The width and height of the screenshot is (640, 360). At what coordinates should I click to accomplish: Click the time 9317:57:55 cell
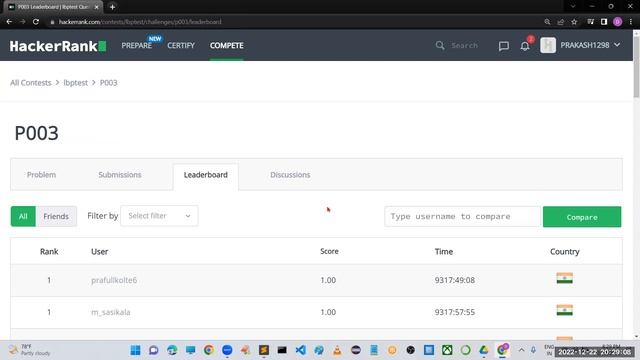pos(455,312)
